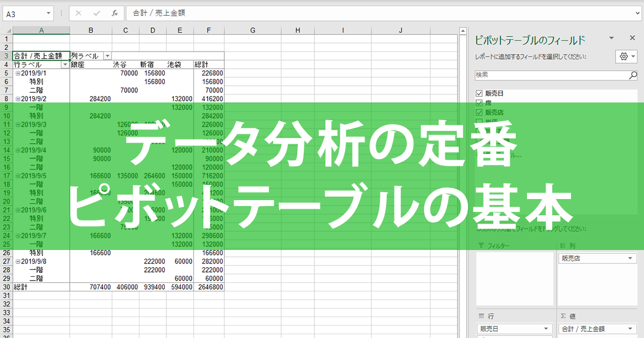Click the formula bar cancel X icon
Viewport: 644px width, 338px height.
(x=78, y=13)
